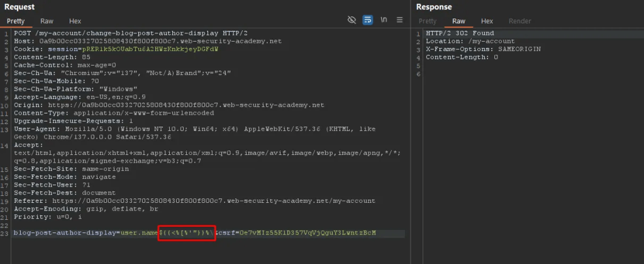Click the HTTP/2 302 Found status line

point(459,33)
